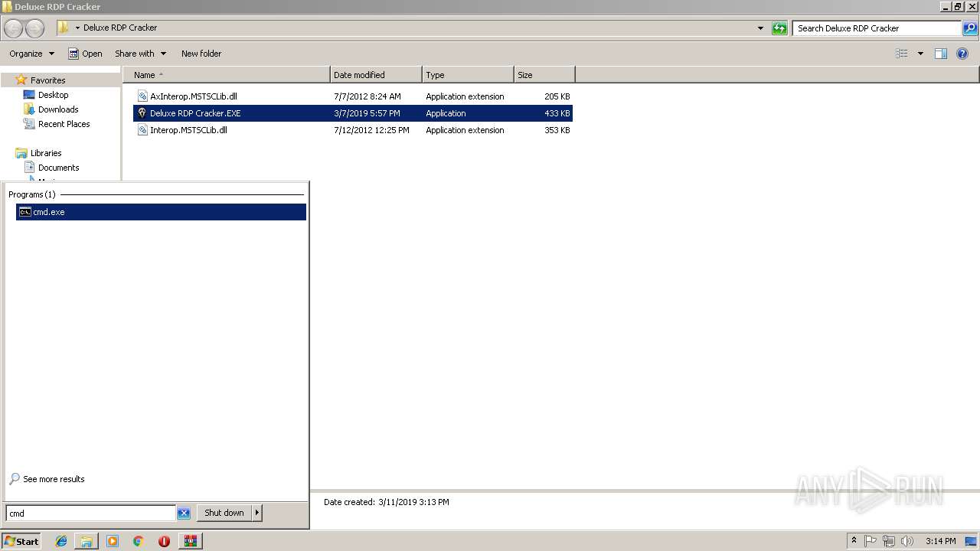Create a New folder
980x551 pixels.
point(201,54)
